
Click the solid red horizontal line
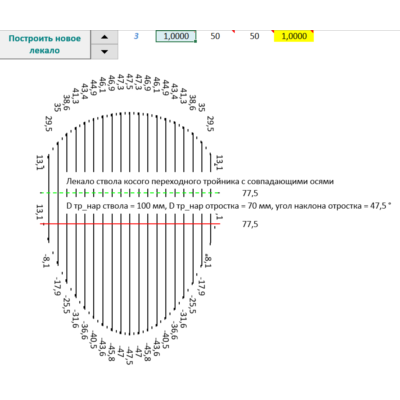130,224
